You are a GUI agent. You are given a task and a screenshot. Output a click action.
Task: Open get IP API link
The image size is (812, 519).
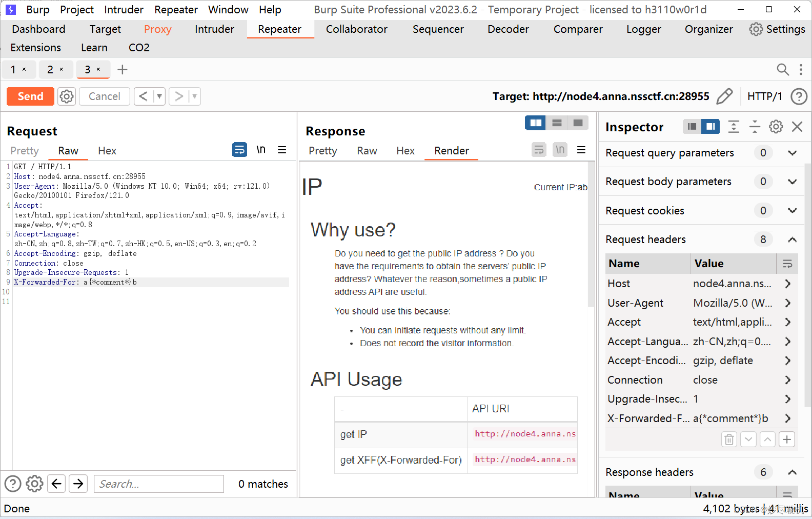pos(525,434)
